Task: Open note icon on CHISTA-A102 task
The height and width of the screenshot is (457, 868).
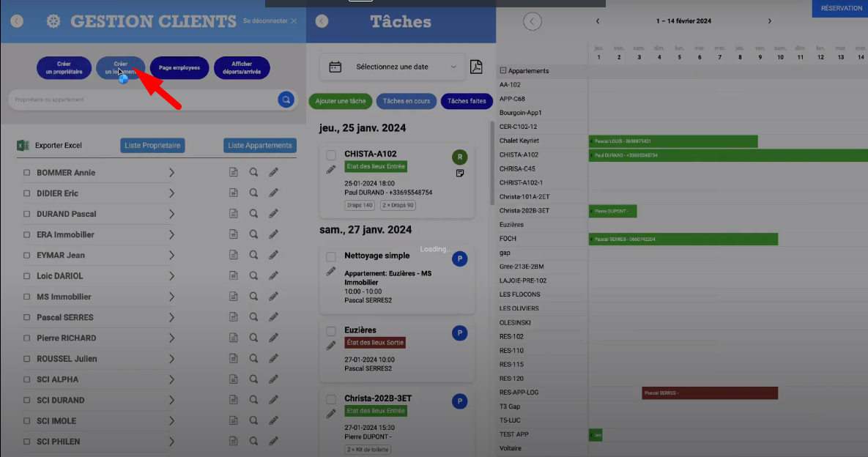Action: click(x=460, y=174)
